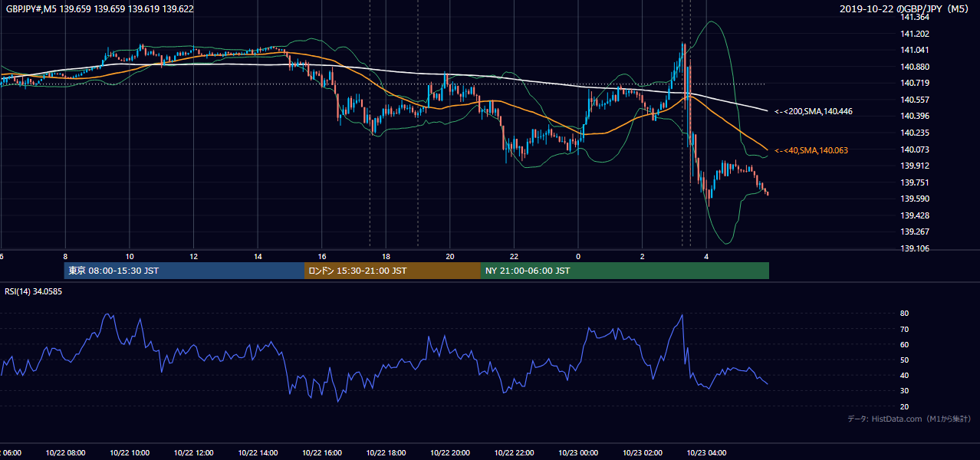Click the 140.396 price axis label
Viewport: 980px width, 460px height.
point(915,116)
